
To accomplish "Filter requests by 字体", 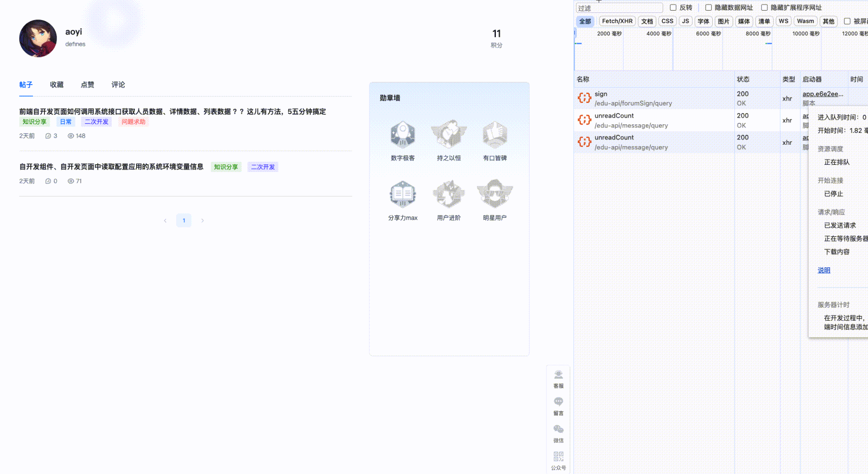I will [703, 21].
